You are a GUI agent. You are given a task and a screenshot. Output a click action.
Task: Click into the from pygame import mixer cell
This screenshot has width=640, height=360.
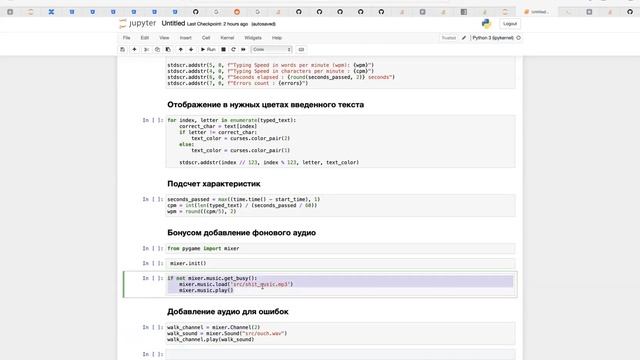[340, 249]
